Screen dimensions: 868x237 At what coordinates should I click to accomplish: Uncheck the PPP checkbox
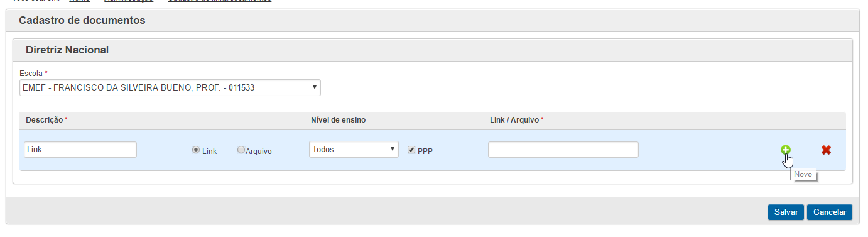tap(411, 150)
